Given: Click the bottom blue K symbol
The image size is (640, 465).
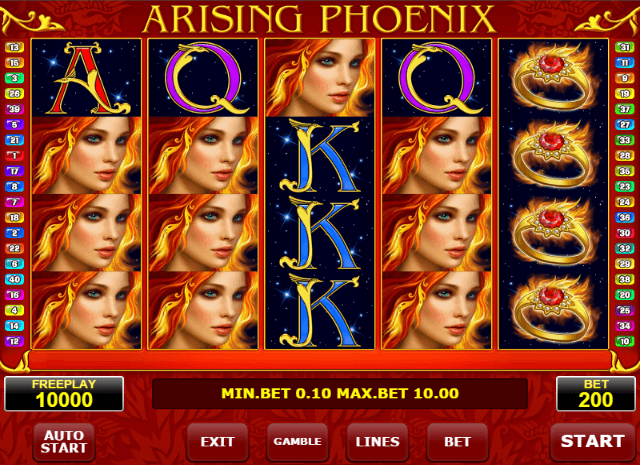Looking at the screenshot, I should point(320,310).
